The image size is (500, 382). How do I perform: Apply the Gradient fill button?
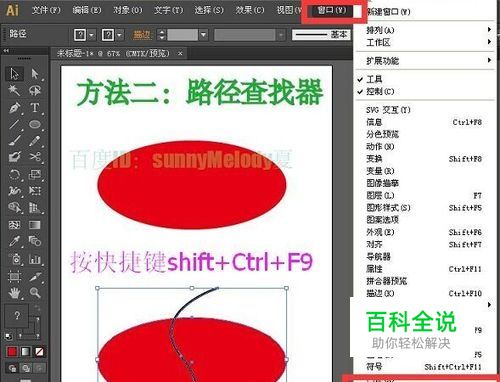click(26, 352)
